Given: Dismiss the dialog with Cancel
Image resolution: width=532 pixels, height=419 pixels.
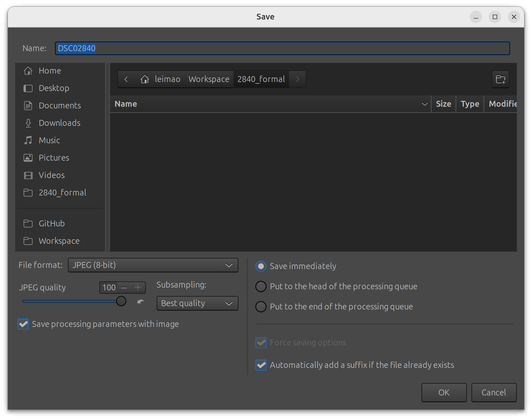Looking at the screenshot, I should (x=494, y=392).
